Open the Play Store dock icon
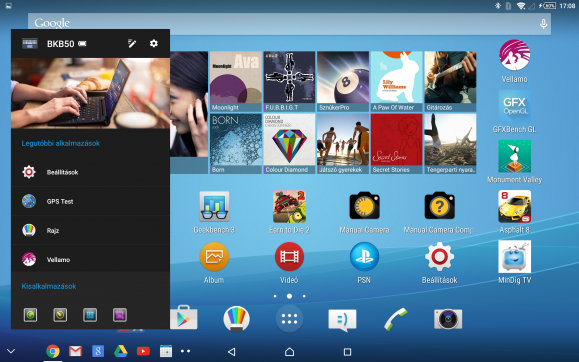This screenshot has width=579, height=362. point(184,318)
